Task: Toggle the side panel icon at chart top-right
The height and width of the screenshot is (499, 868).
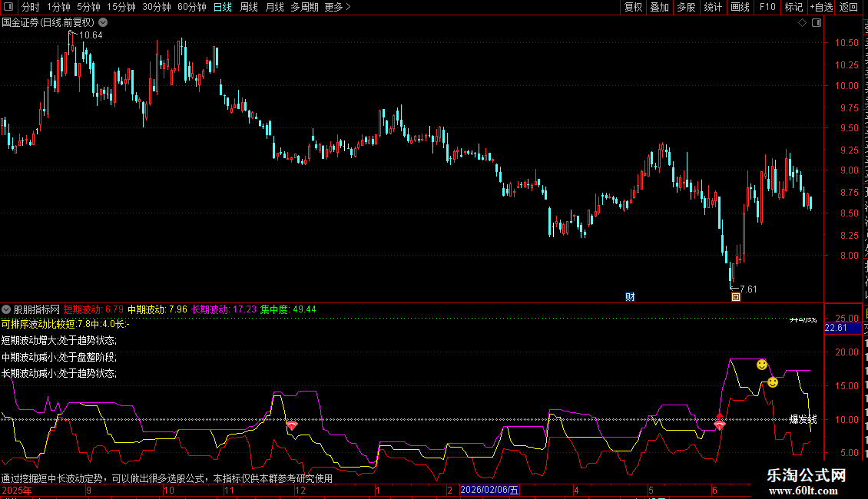Action: coord(817,23)
